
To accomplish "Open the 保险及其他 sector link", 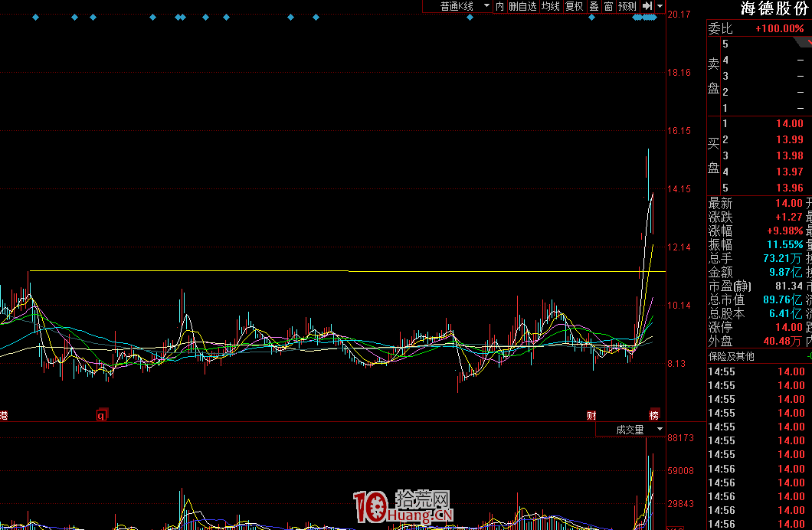I will [x=732, y=356].
